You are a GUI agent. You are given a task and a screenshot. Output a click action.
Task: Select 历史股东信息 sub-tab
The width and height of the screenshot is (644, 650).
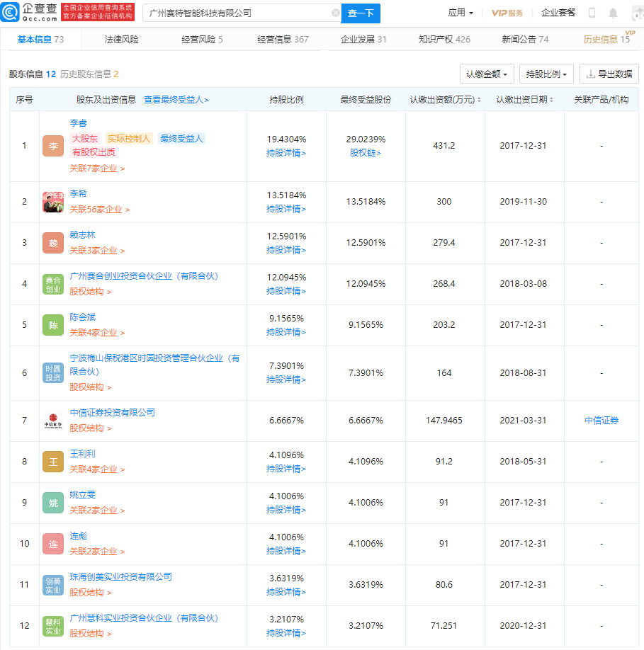coord(89,74)
